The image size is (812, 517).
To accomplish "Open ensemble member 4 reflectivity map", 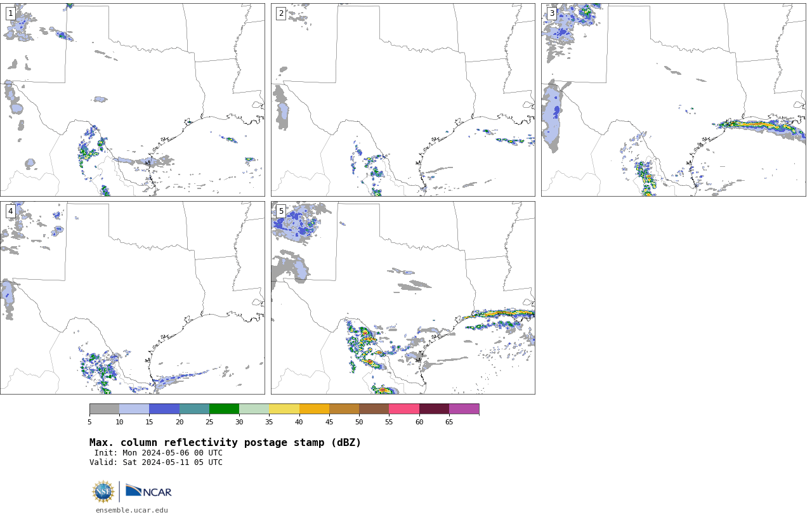I will tap(133, 298).
